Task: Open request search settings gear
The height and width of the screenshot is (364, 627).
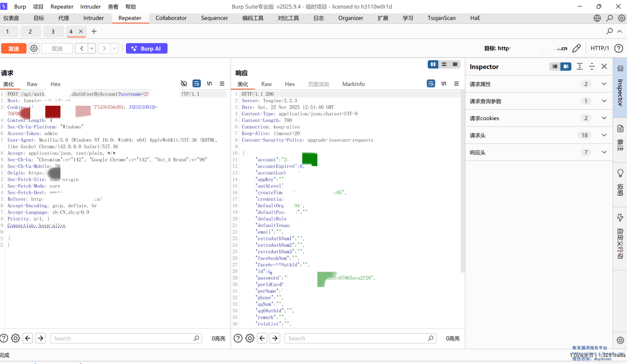Action: coord(15,338)
